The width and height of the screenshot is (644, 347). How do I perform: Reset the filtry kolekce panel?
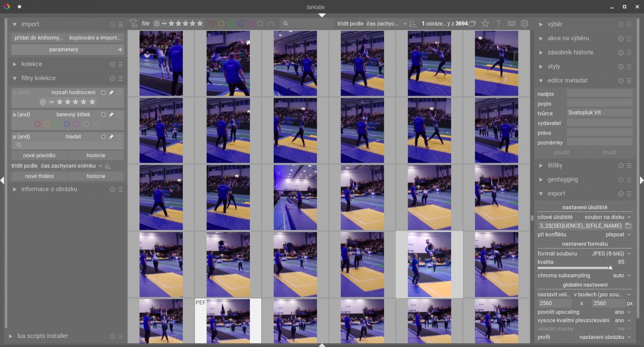pos(112,78)
